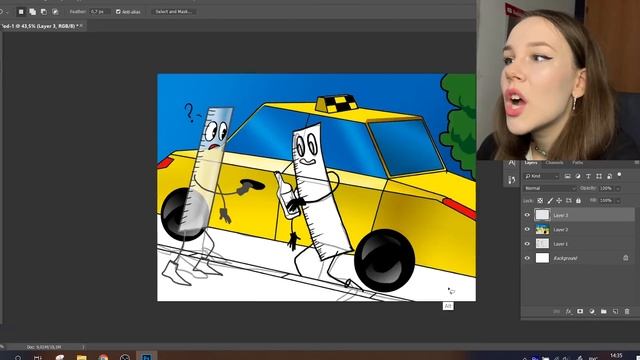Click the taskbar clock showing 14:35
The width and height of the screenshot is (640, 360).
[616, 356]
